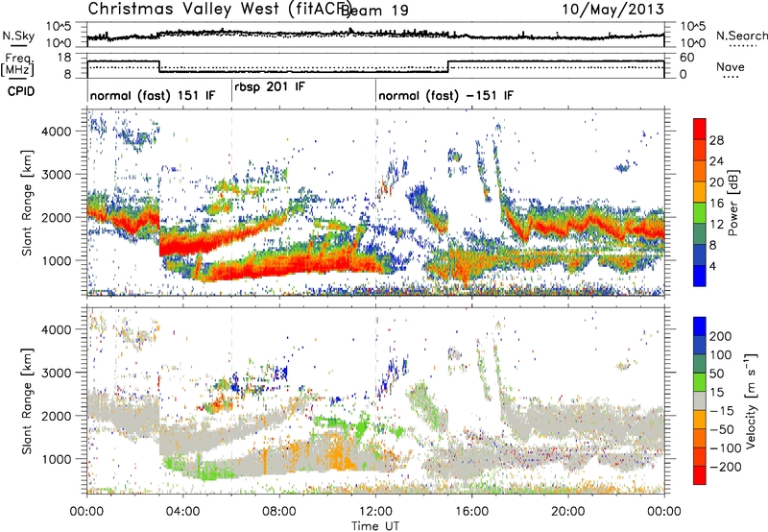Click 'normal (fast) 151 IF' CPID text
768x532 pixels.
(x=153, y=95)
